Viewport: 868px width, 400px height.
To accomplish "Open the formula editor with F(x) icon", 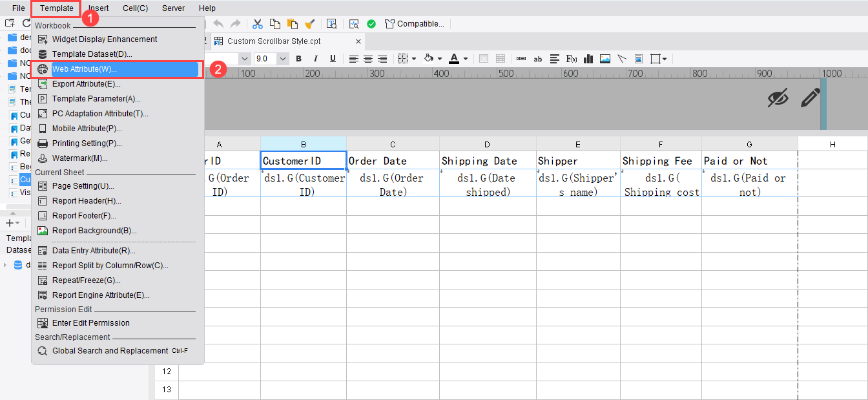I will (x=571, y=58).
